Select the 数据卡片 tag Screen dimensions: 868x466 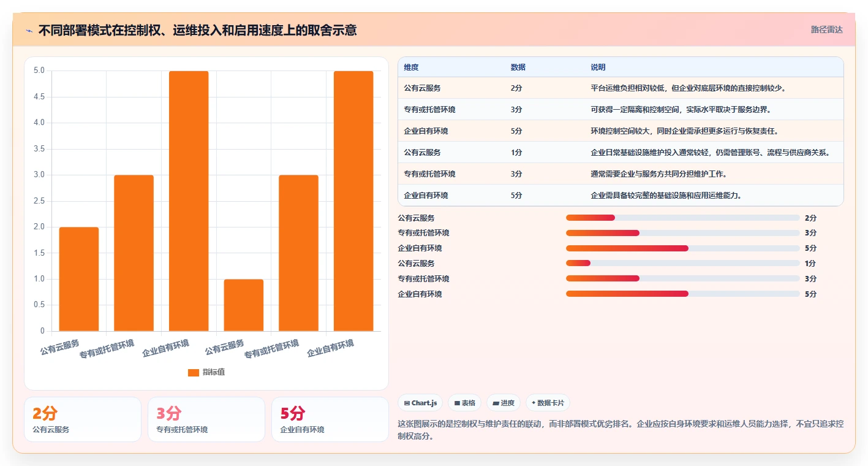(x=548, y=403)
